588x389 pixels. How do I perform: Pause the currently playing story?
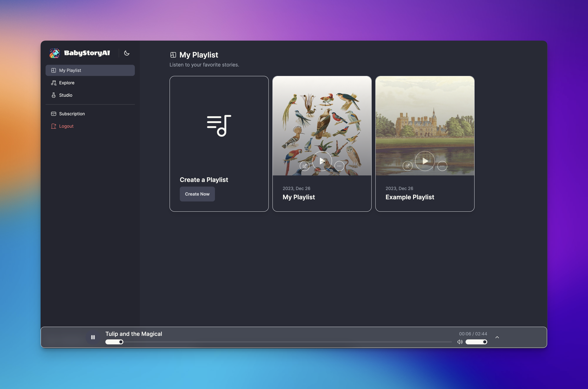[x=93, y=337]
